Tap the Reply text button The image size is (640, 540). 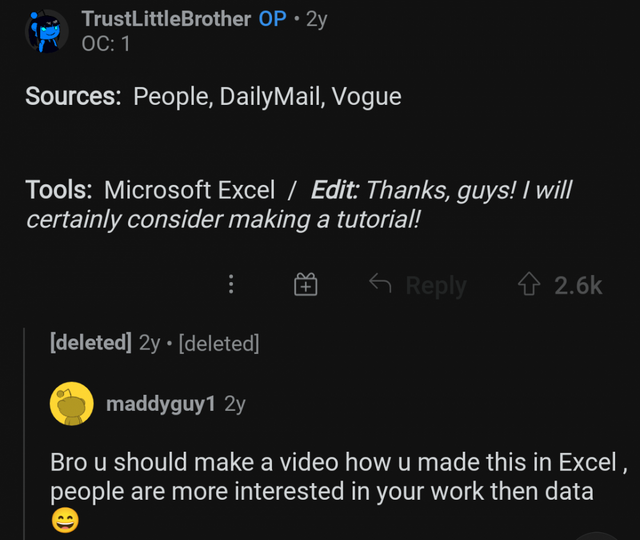(x=436, y=286)
